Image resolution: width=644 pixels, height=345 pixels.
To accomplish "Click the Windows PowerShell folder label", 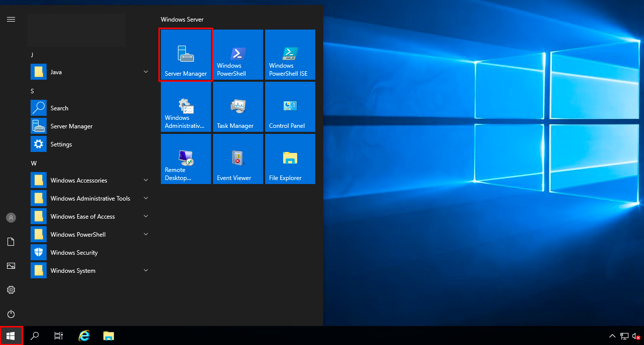I will pyautogui.click(x=77, y=235).
